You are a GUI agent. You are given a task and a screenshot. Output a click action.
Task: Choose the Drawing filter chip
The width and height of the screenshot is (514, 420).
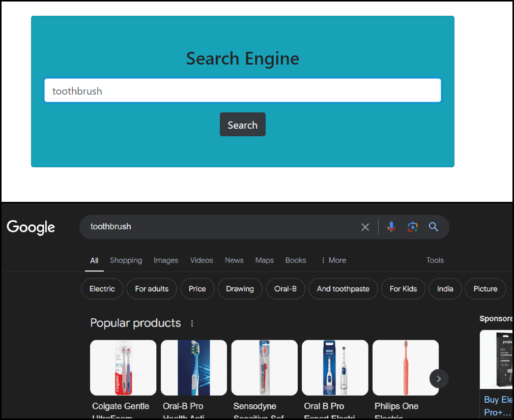click(x=240, y=289)
